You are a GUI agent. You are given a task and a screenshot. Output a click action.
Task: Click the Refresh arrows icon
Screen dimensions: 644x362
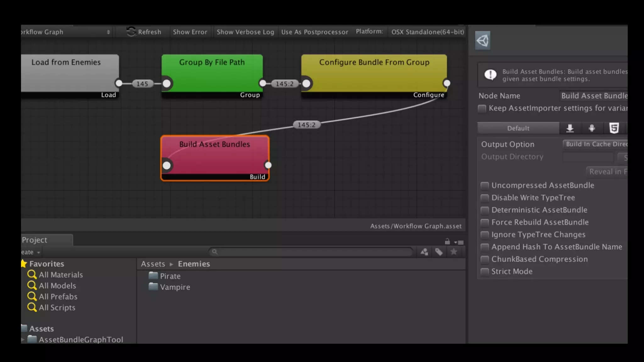click(131, 32)
